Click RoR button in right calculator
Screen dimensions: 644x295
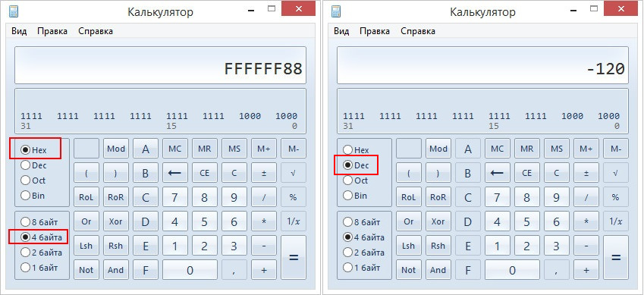click(x=438, y=197)
